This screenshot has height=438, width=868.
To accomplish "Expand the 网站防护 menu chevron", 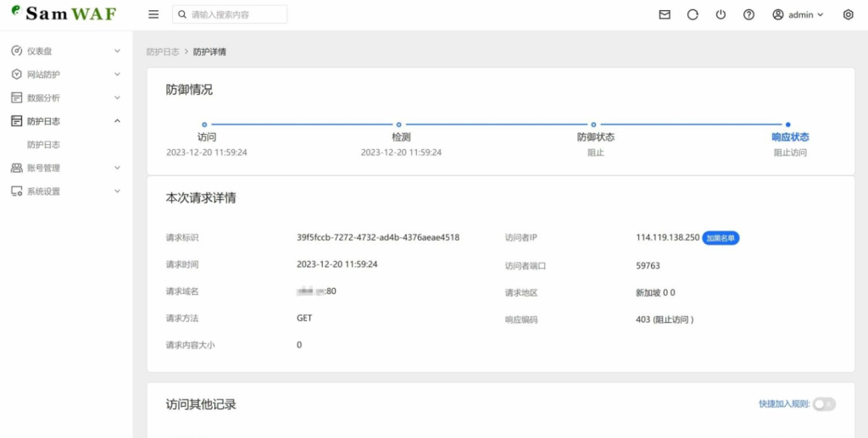I will 117,74.
